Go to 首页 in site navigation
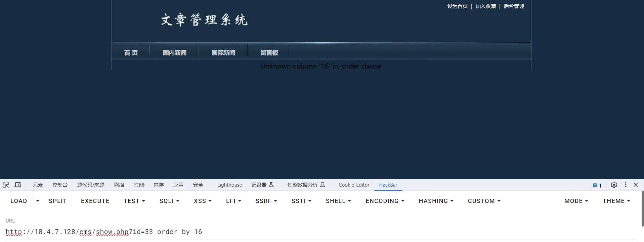Image resolution: width=644 pixels, height=242 pixels. tap(131, 53)
